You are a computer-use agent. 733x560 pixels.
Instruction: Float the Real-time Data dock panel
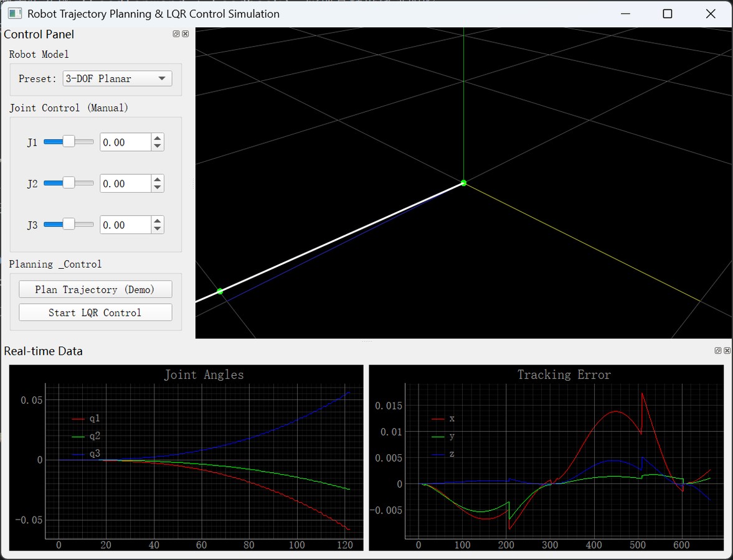coord(718,351)
